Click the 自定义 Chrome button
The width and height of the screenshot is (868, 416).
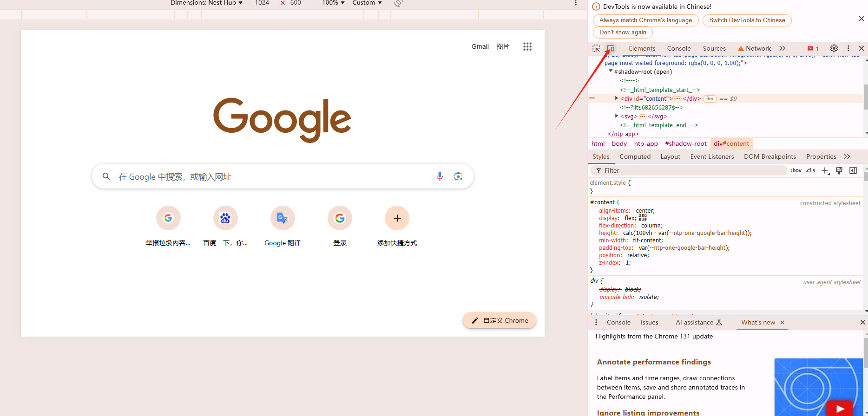(x=499, y=320)
